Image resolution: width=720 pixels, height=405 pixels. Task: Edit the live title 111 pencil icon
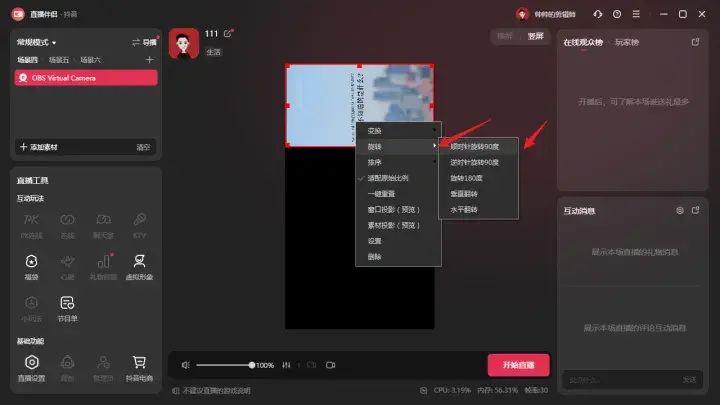click(228, 33)
